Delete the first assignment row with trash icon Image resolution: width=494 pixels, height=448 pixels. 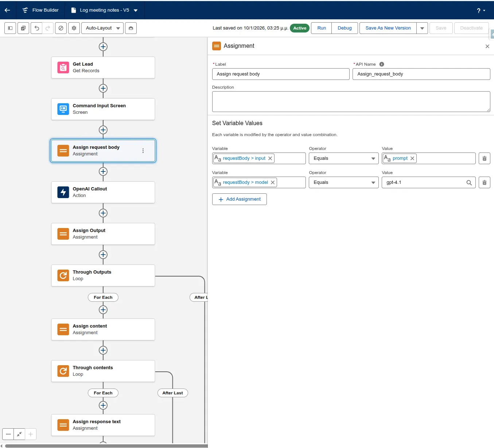[484, 158]
